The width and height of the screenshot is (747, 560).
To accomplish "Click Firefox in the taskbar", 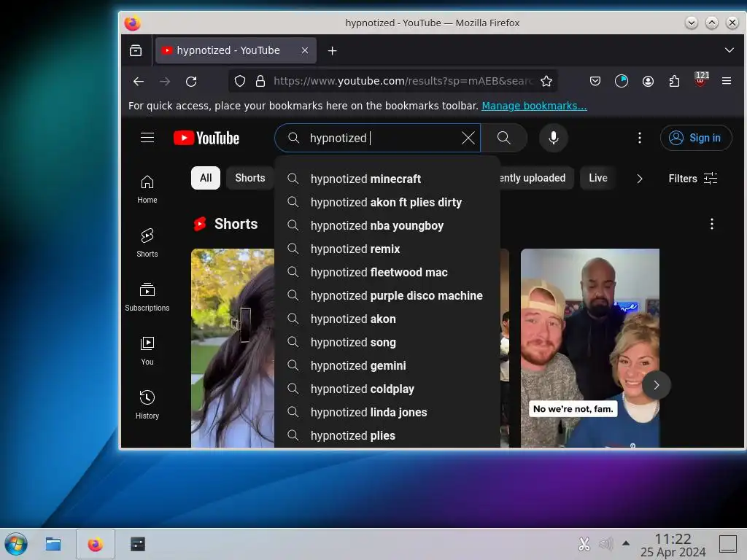I will [x=96, y=544].
